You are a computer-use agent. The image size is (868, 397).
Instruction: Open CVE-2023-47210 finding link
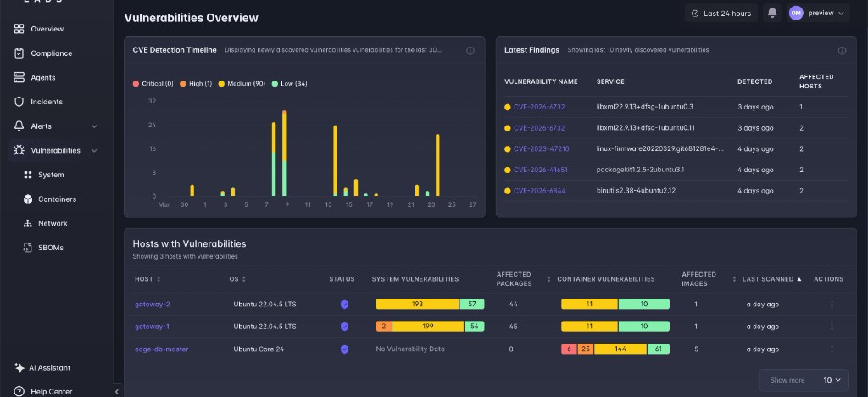[x=541, y=149]
